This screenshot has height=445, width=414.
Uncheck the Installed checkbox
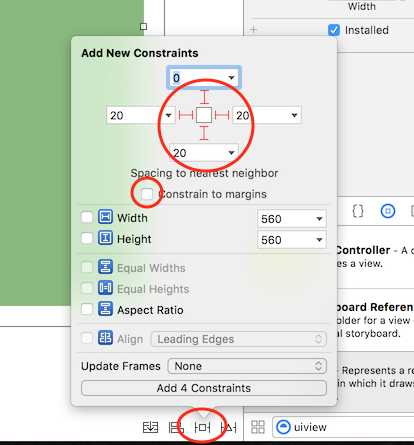coord(334,30)
